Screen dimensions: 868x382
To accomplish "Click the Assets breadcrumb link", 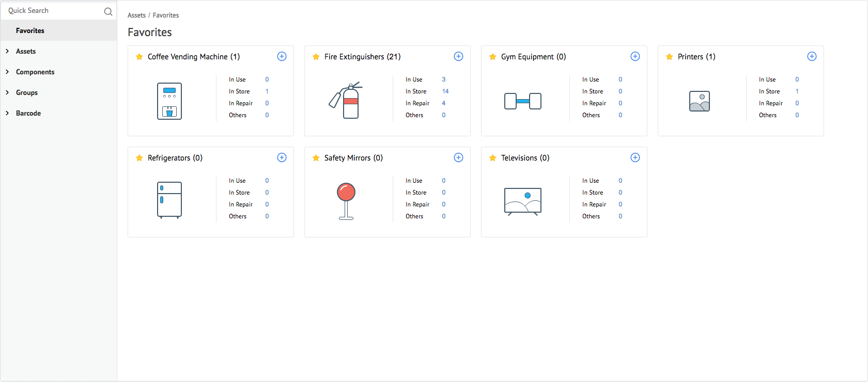I will [136, 15].
